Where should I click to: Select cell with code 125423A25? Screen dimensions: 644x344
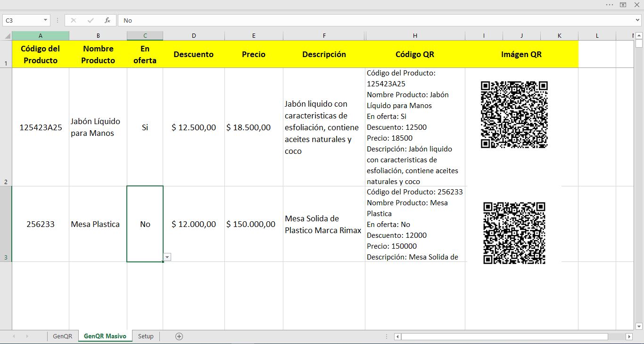(x=41, y=127)
